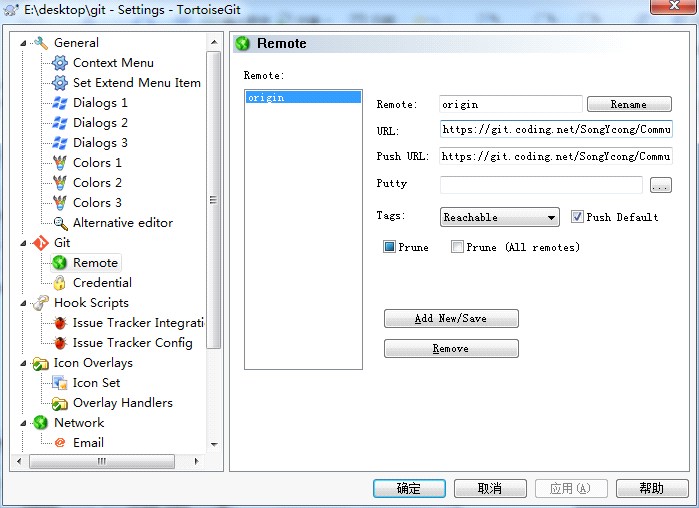Click the green globe icon beside Remote tree item
This screenshot has height=508, width=699.
coord(59,263)
